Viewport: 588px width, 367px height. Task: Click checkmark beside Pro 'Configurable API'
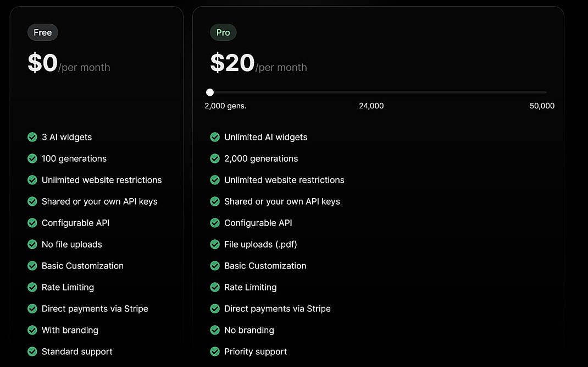pos(215,223)
